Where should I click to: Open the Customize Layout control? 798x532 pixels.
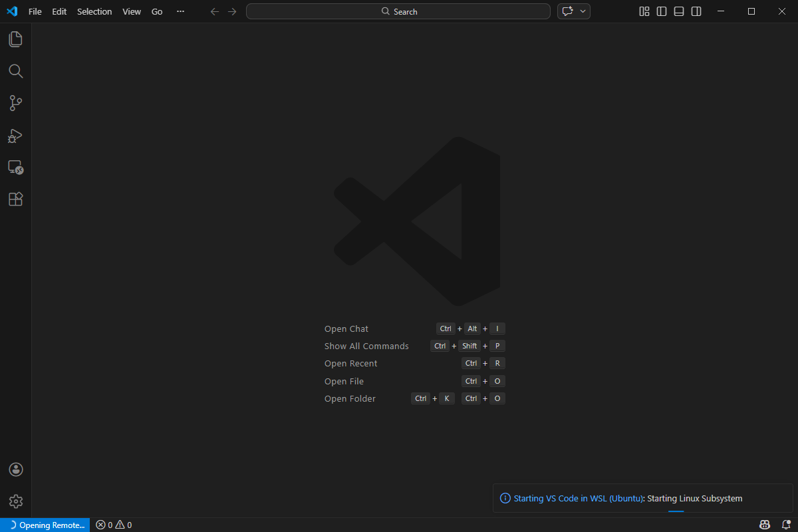(644, 11)
